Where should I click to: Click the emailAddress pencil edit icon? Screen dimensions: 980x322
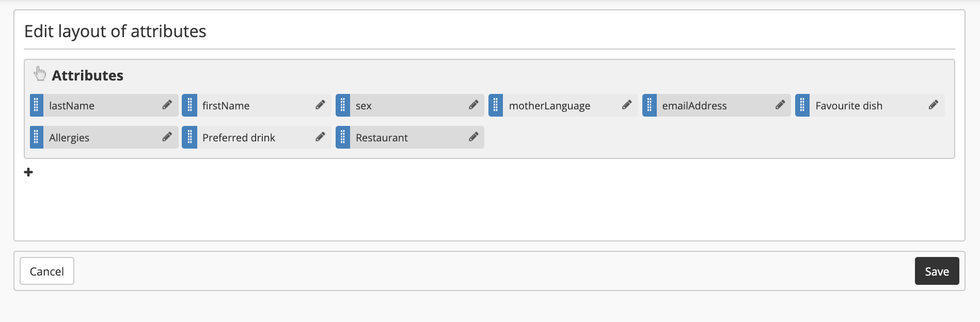click(780, 105)
